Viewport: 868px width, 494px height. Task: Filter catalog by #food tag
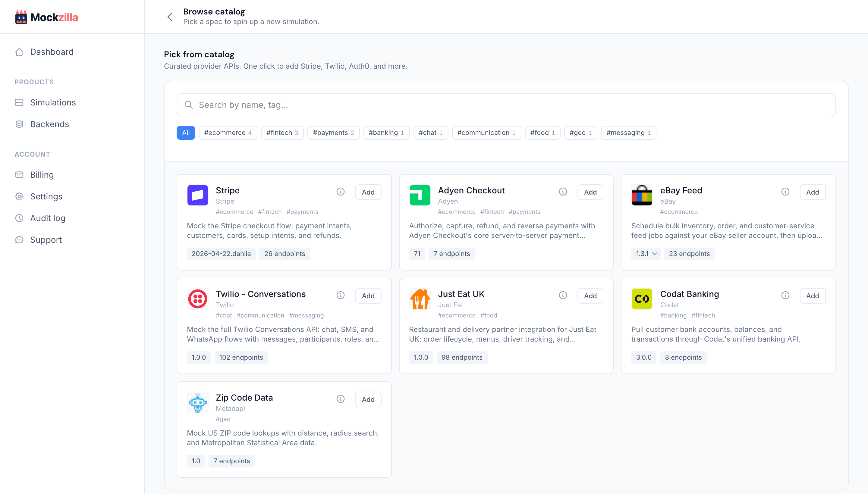(x=542, y=133)
